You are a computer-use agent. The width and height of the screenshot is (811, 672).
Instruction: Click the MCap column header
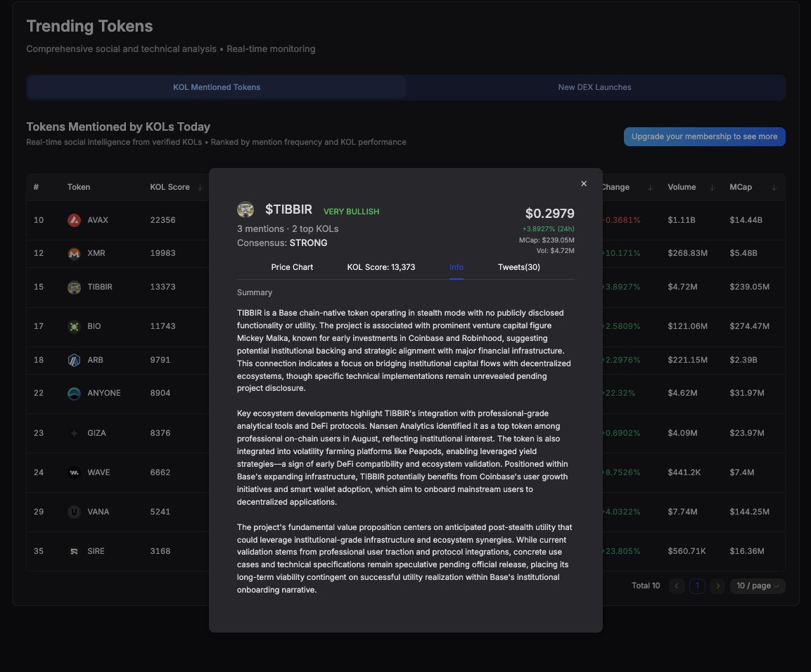click(x=741, y=187)
